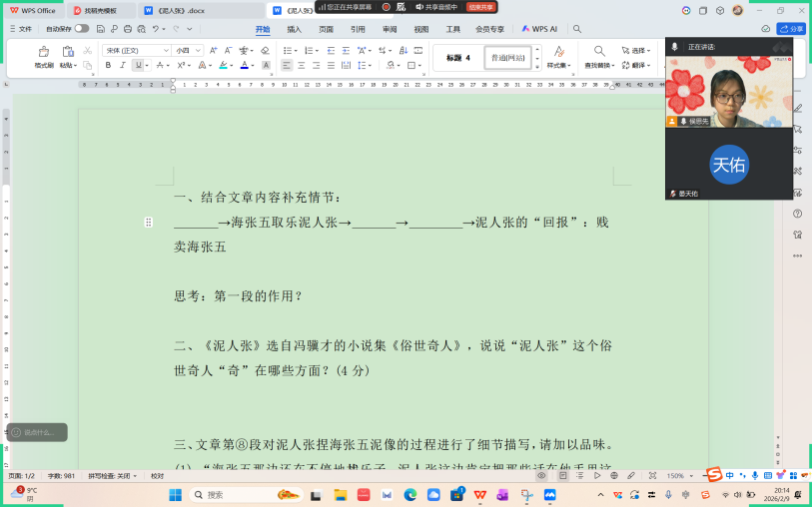812x507 pixels.
Task: Click the Format Painter (格式刷) icon
Action: (43, 54)
